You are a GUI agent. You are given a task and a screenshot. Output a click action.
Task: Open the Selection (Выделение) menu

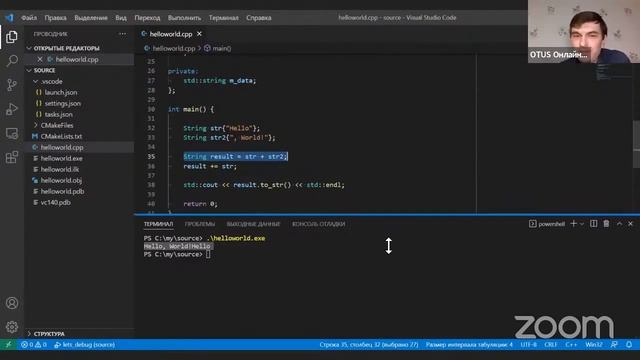(91, 18)
